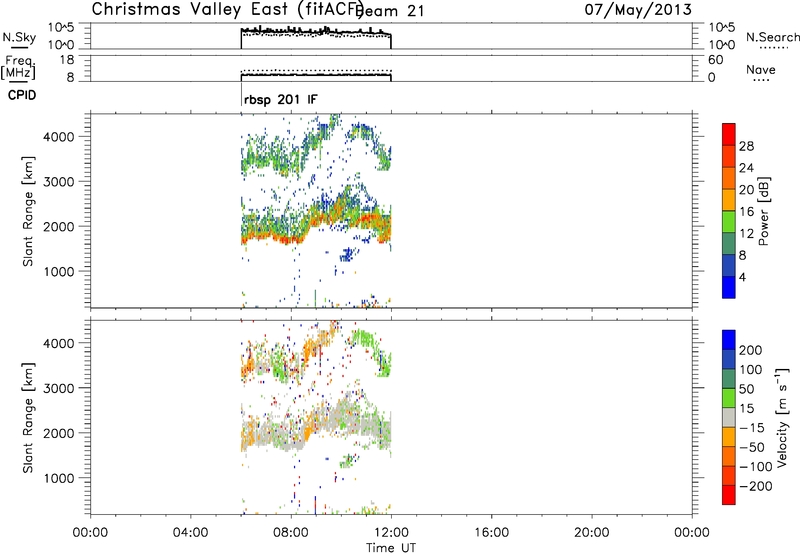This screenshot has width=800, height=554.
Task: Click the '4' tick on the Power colorbar
Action: click(742, 277)
